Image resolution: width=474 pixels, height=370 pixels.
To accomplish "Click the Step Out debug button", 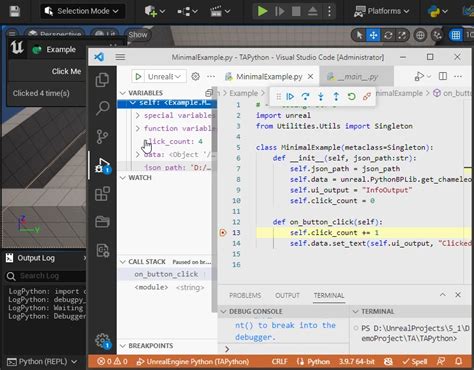I will point(336,97).
